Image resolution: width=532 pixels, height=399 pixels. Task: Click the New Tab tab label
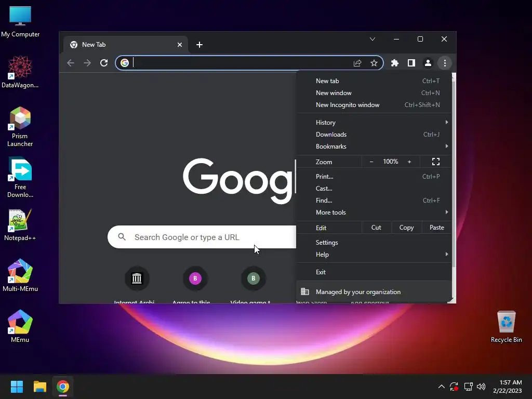point(94,45)
